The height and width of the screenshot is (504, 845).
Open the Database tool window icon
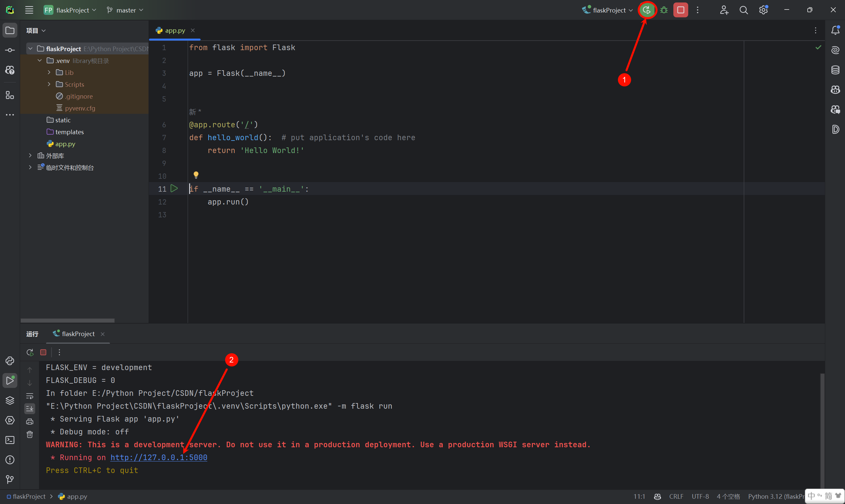(x=835, y=70)
